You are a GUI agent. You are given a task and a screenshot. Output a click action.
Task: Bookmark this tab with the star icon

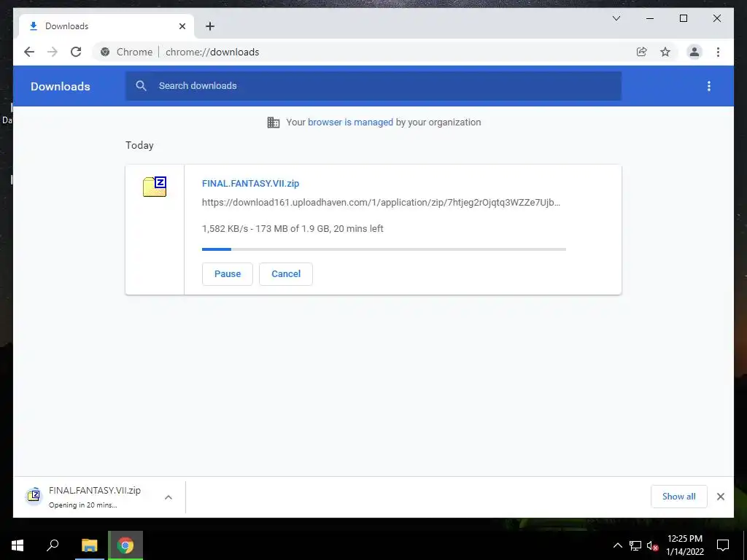click(x=665, y=52)
